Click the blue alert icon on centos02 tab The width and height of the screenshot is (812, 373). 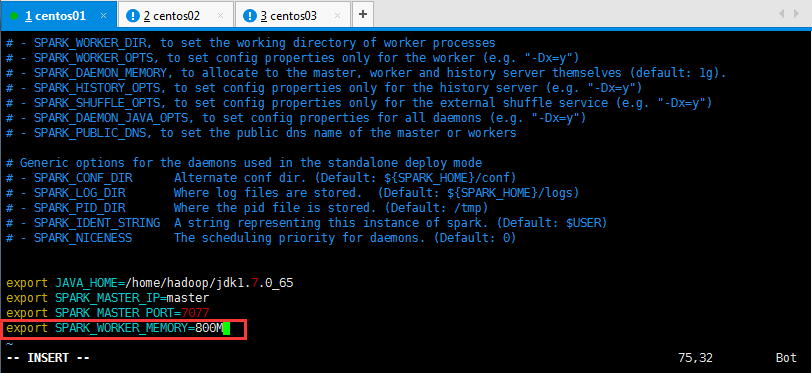click(x=133, y=16)
